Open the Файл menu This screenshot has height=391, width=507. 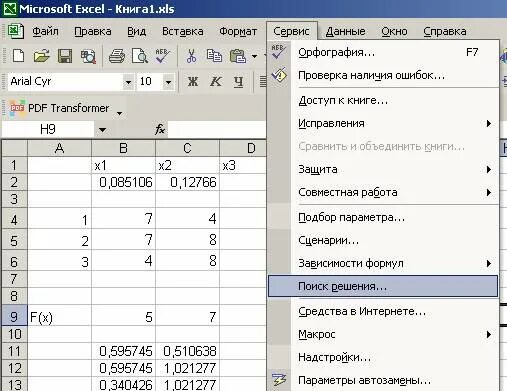pyautogui.click(x=45, y=31)
